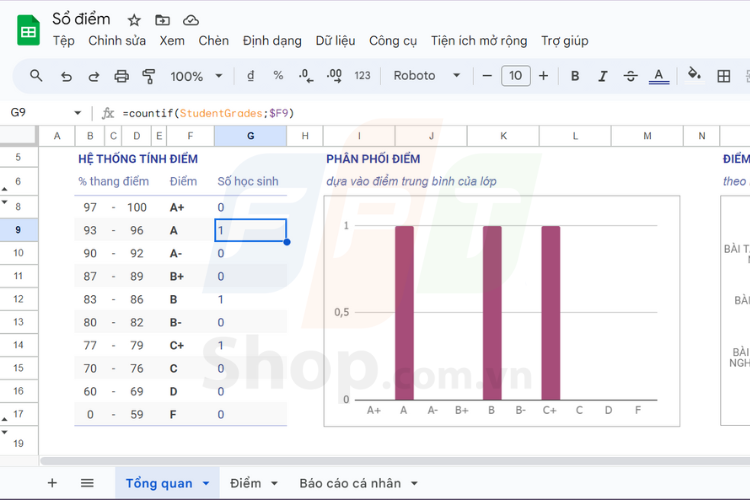Open the fill color picker
This screenshot has width=750, height=500.
click(694, 75)
